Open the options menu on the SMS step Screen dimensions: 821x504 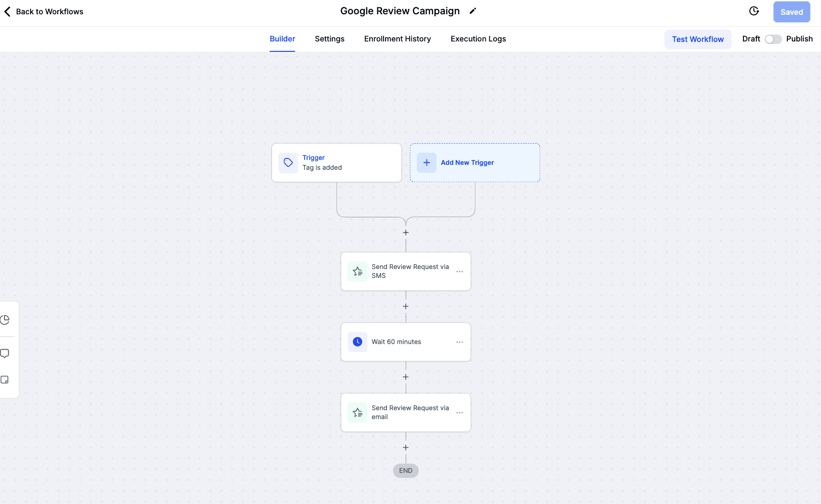click(460, 271)
